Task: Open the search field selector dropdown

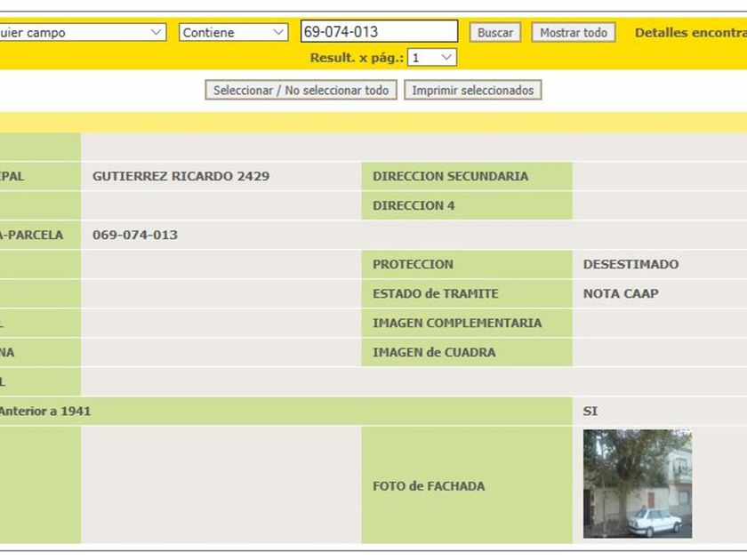Action: 83,32
